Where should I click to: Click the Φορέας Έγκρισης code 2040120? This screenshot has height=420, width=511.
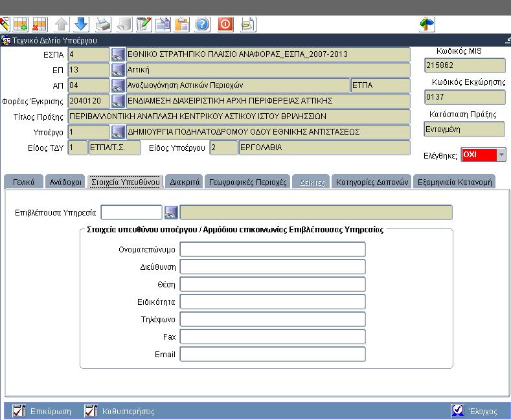89,101
